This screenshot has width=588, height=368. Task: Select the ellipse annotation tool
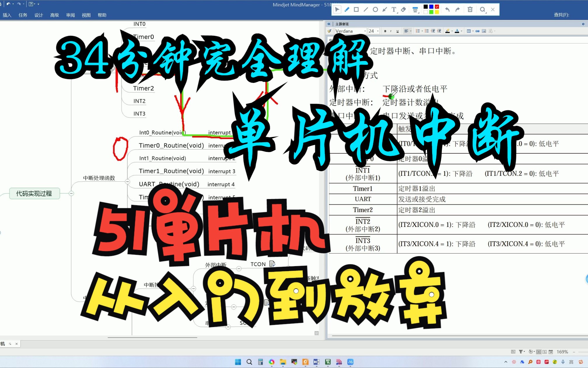pos(375,10)
